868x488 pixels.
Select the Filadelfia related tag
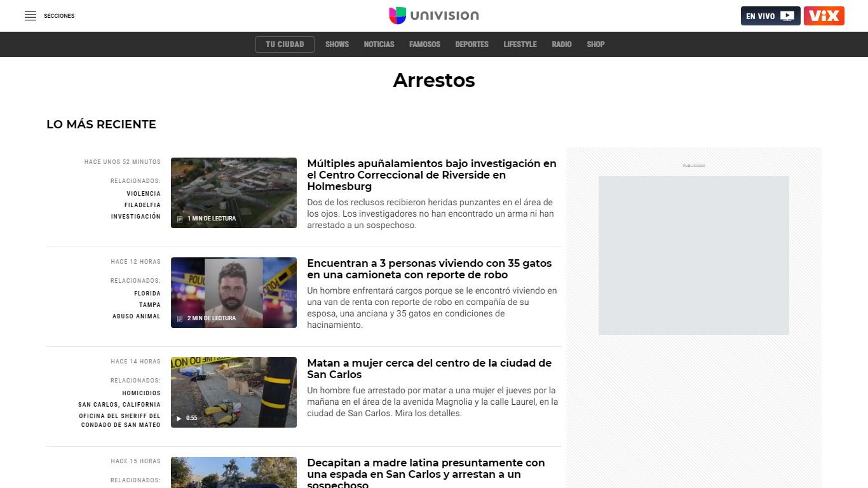click(x=142, y=205)
